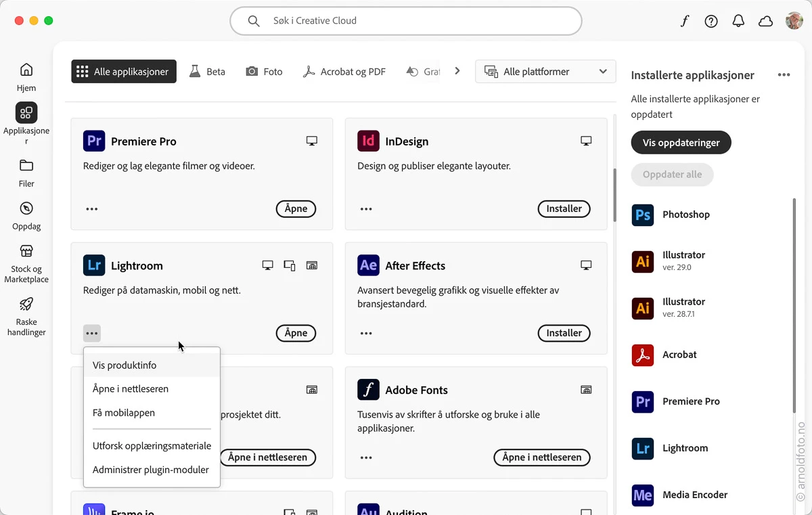
Task: Click the app list vertical scrollbar
Action: point(615,195)
